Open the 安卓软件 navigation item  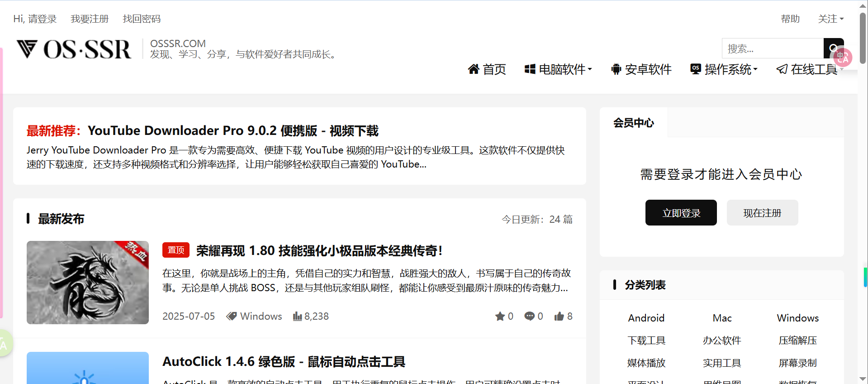click(x=641, y=69)
